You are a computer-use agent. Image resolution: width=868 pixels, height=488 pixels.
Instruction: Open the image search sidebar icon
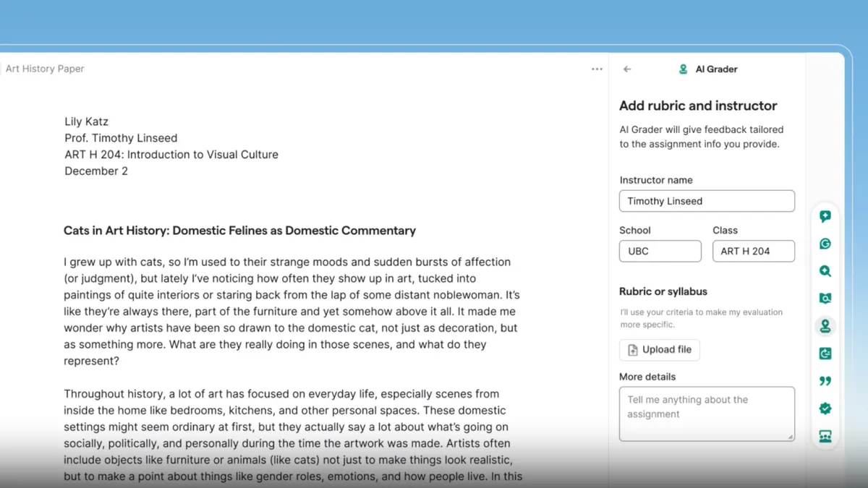pyautogui.click(x=825, y=298)
